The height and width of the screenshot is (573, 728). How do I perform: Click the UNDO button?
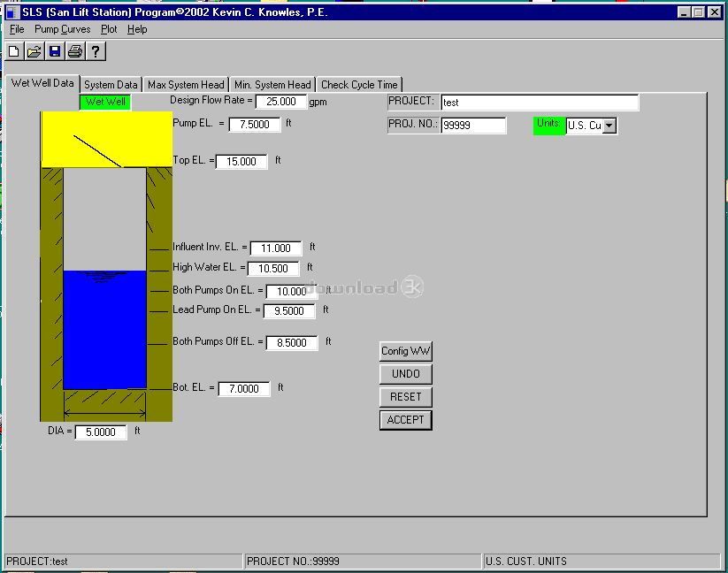coord(406,374)
